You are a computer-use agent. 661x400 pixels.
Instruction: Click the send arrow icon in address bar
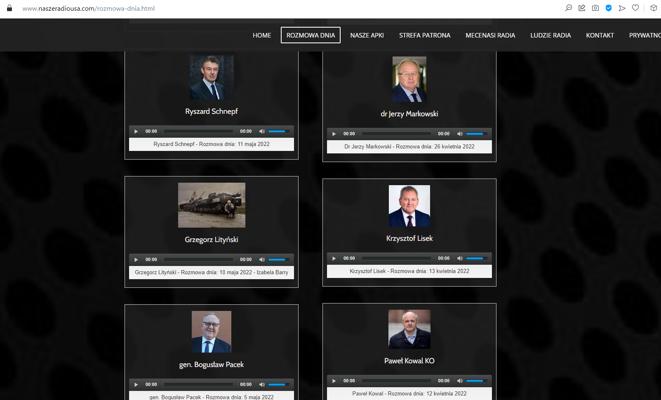pos(622,8)
